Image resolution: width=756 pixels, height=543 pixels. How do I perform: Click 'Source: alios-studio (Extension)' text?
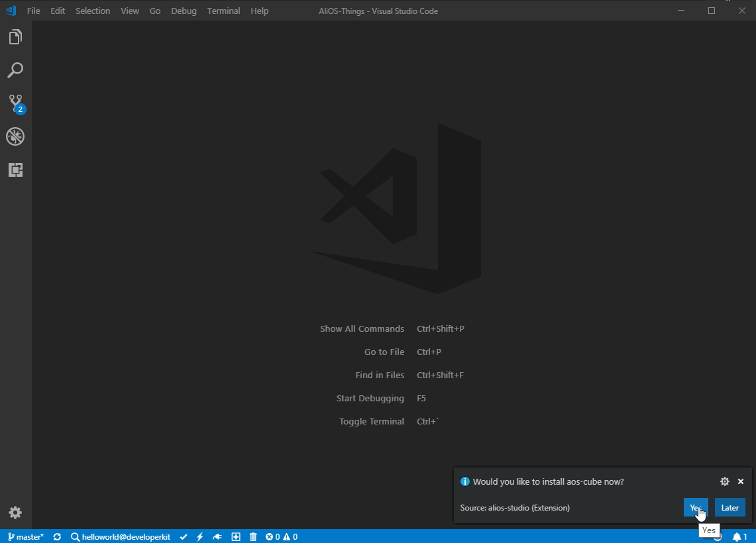pos(515,507)
